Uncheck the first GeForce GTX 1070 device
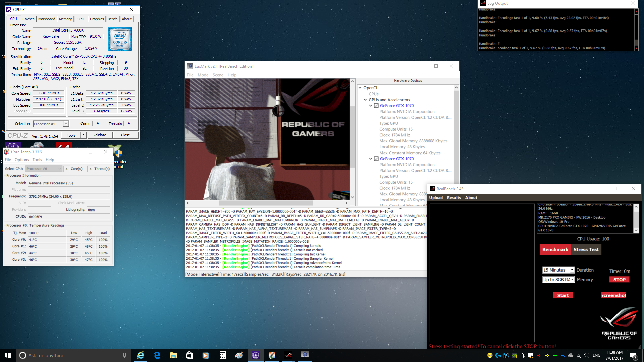The height and width of the screenshot is (362, 644). [x=376, y=106]
